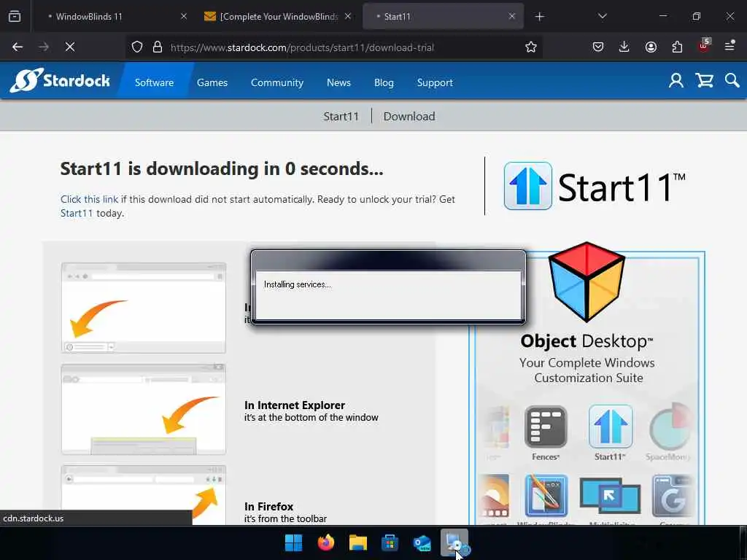Open Outlook from the taskbar
The height and width of the screenshot is (560, 747).
click(x=422, y=542)
